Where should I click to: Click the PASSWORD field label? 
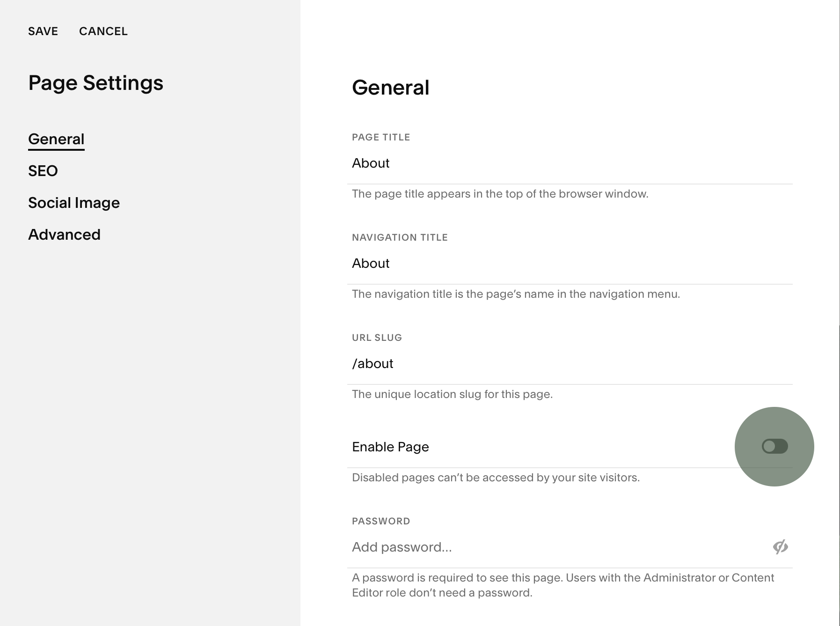(381, 521)
